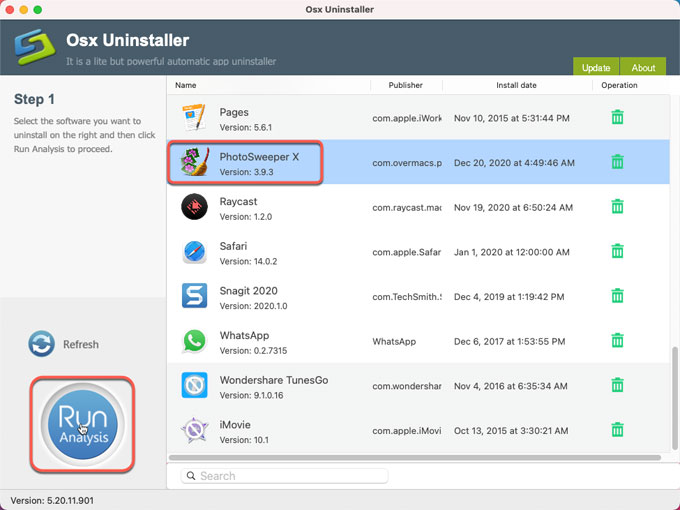Image resolution: width=680 pixels, height=510 pixels.
Task: Select the PhotoSweeper X broom icon
Action: (x=194, y=162)
